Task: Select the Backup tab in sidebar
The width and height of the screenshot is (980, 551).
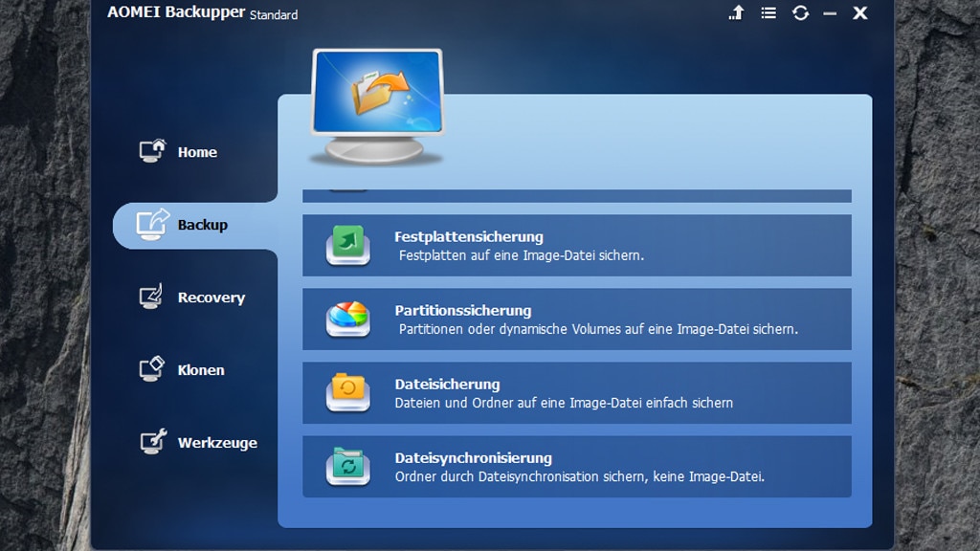Action: (x=195, y=226)
